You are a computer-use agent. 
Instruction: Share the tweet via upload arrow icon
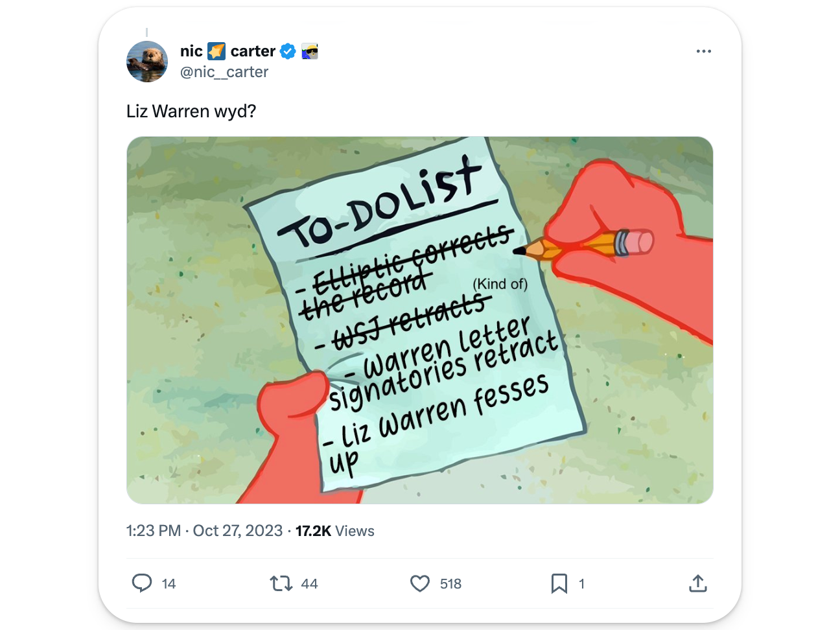697,583
